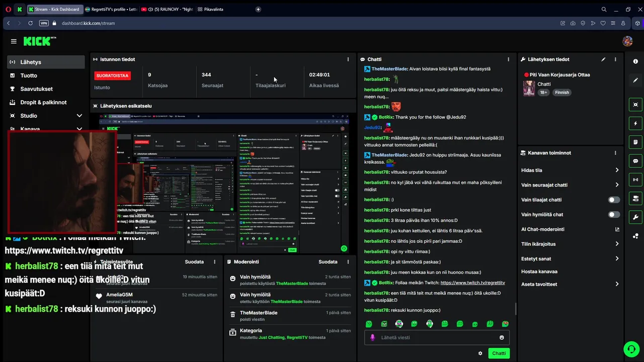Open the Chatti panel three-dot menu
644x362 pixels.
[x=509, y=59]
